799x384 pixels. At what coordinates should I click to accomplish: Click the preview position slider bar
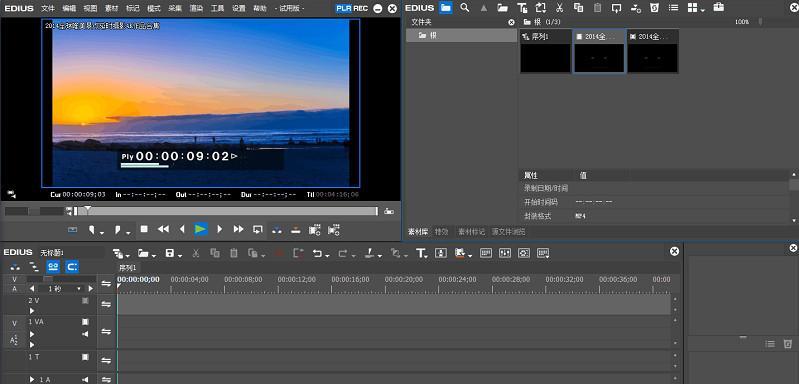pyautogui.click(x=226, y=211)
